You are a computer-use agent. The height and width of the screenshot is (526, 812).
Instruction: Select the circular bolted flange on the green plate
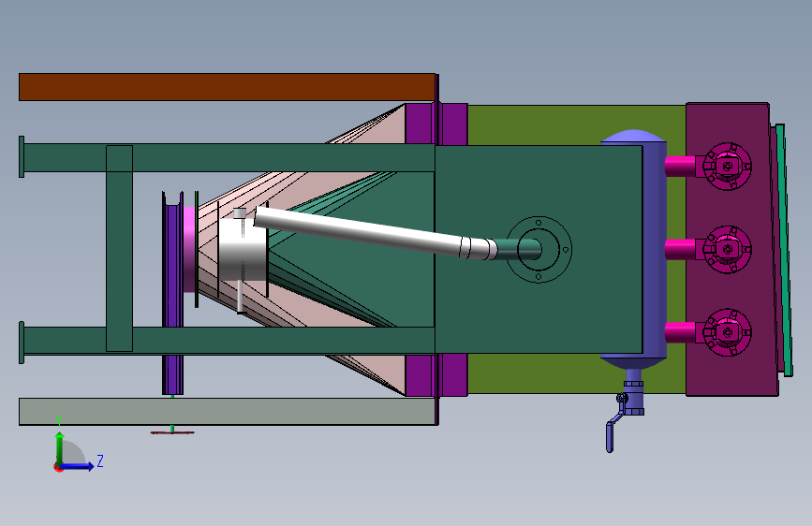(539, 250)
